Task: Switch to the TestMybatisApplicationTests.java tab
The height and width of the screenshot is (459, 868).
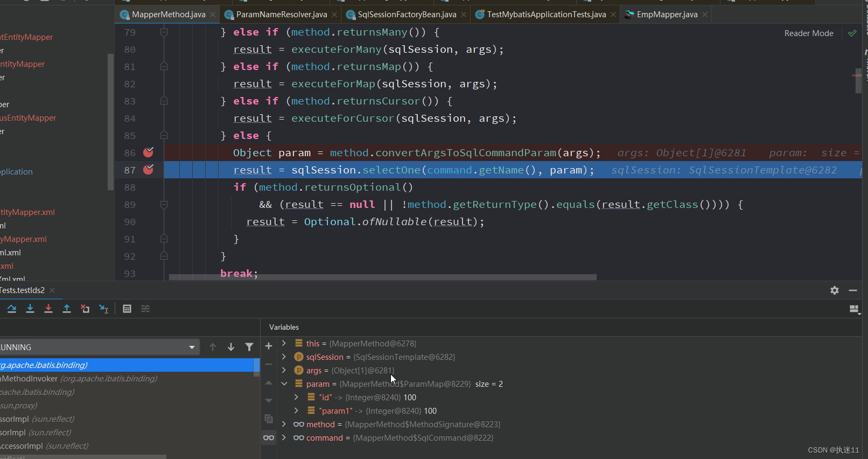Action: coord(547,15)
